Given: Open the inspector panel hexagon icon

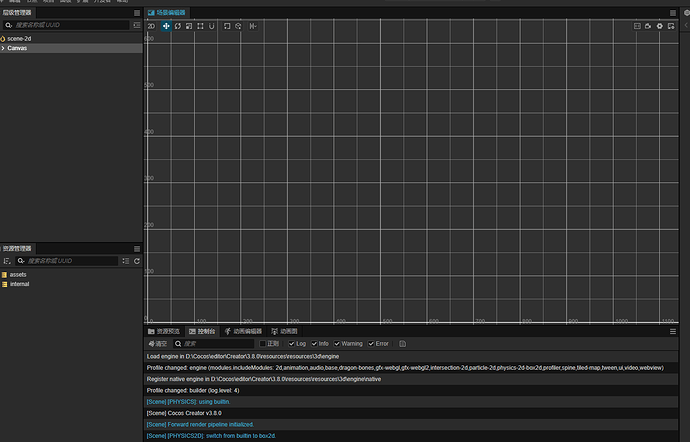Looking at the screenshot, I should [686, 13].
